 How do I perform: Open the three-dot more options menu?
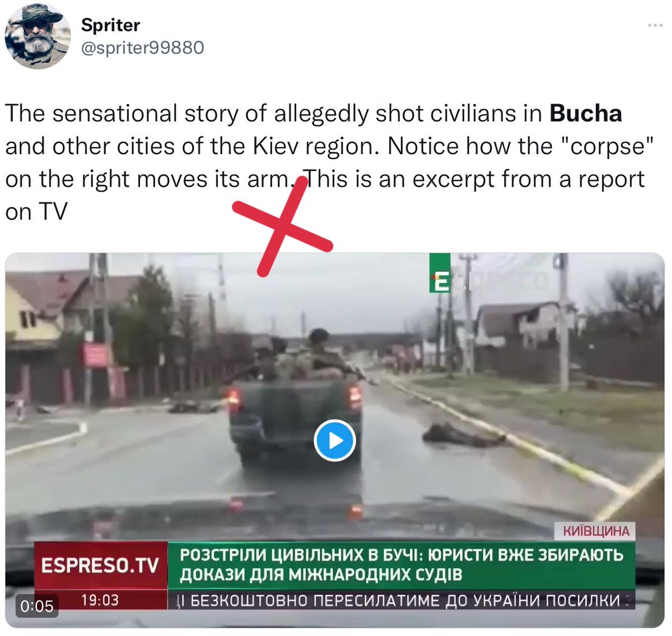coord(655,25)
